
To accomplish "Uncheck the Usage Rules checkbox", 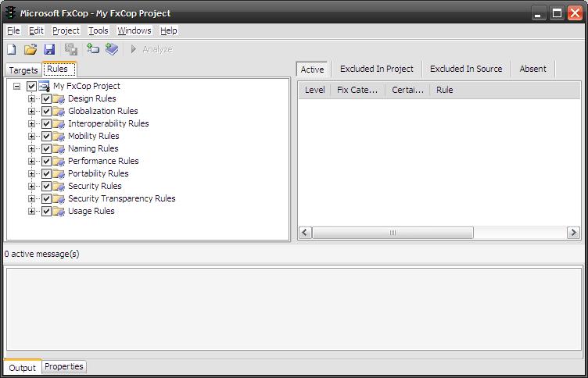I will [46, 212].
